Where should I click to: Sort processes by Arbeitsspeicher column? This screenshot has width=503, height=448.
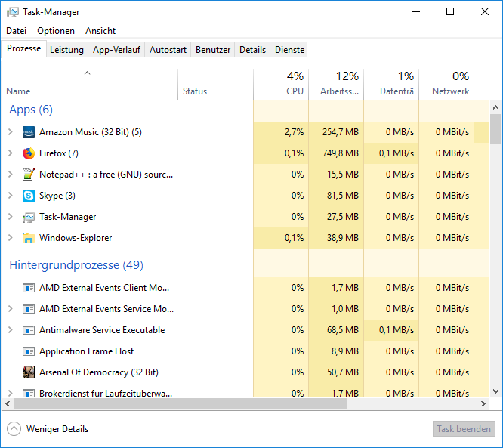click(336, 84)
